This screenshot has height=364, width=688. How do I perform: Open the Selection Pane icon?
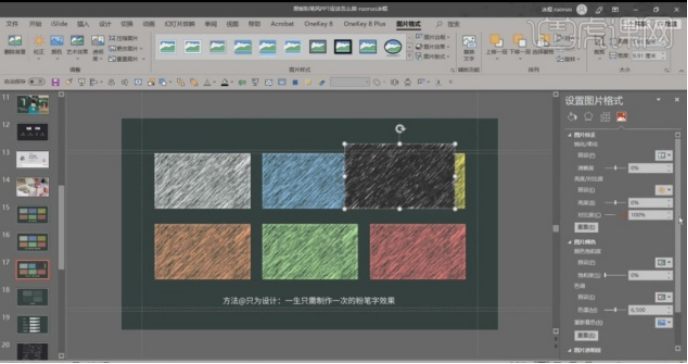click(x=543, y=41)
